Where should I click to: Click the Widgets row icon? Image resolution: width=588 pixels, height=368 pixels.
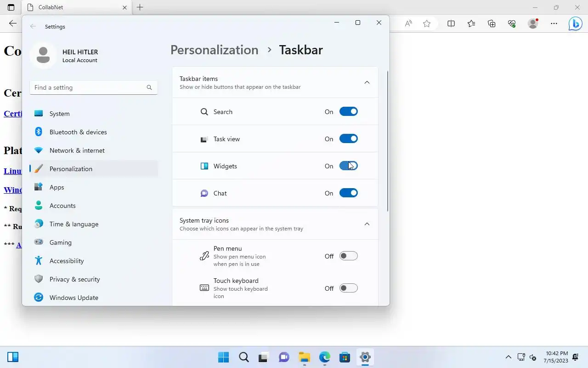tap(204, 166)
